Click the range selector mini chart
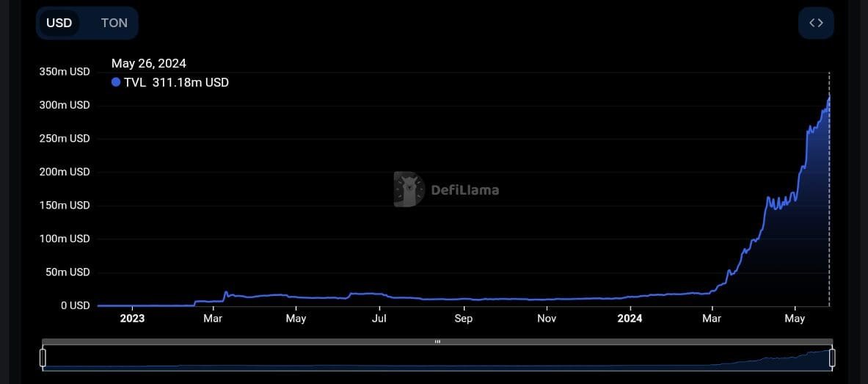Image resolution: width=868 pixels, height=384 pixels. tap(437, 358)
